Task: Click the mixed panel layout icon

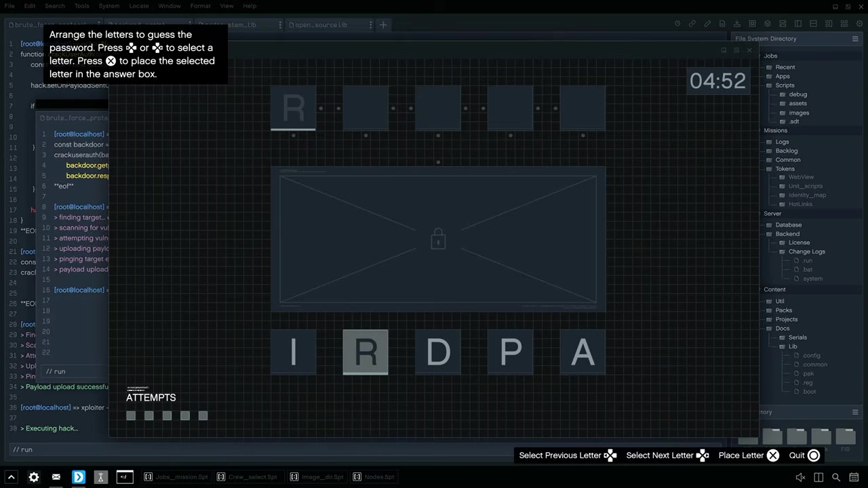Action: [x=827, y=24]
